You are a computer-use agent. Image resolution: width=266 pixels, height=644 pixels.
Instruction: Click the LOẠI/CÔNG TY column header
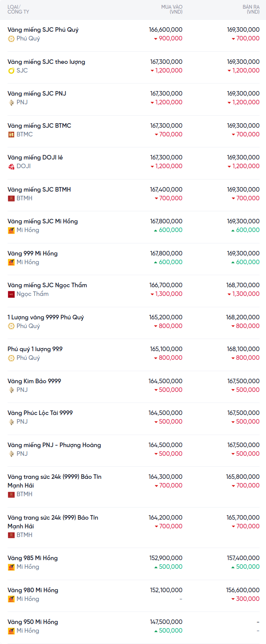18,9
